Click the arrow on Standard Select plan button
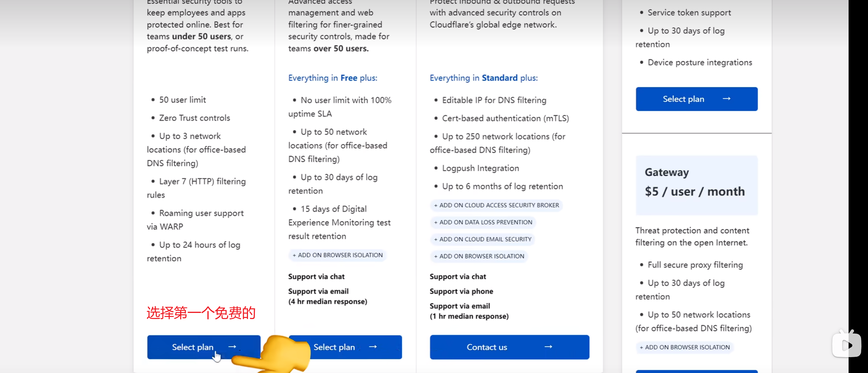868x373 pixels. click(373, 347)
